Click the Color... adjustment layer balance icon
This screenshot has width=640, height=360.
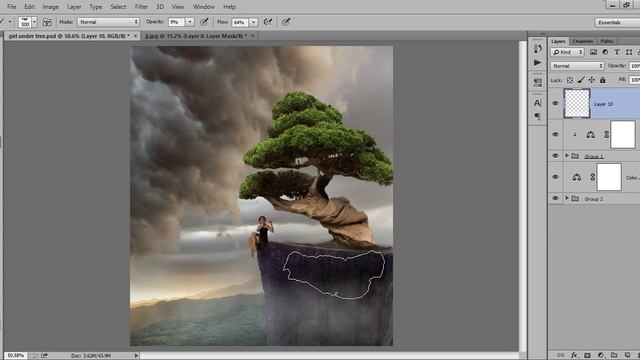click(576, 177)
